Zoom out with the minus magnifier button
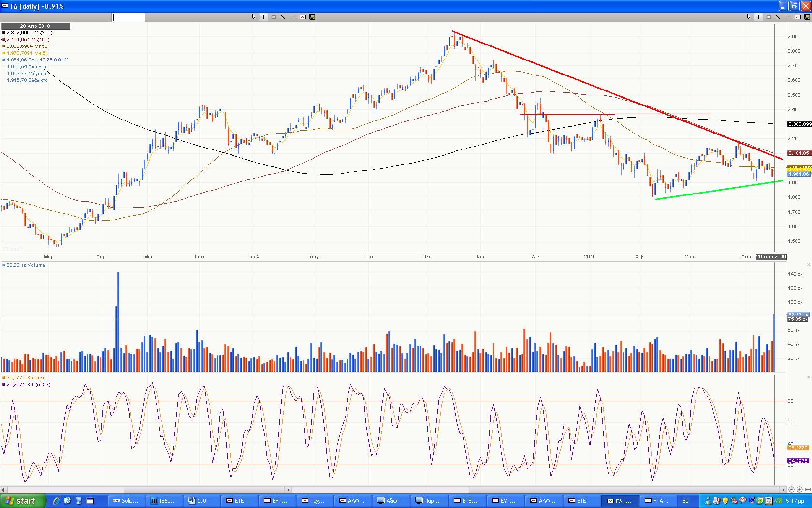Image resolution: width=812 pixels, height=508 pixels. coord(791,489)
